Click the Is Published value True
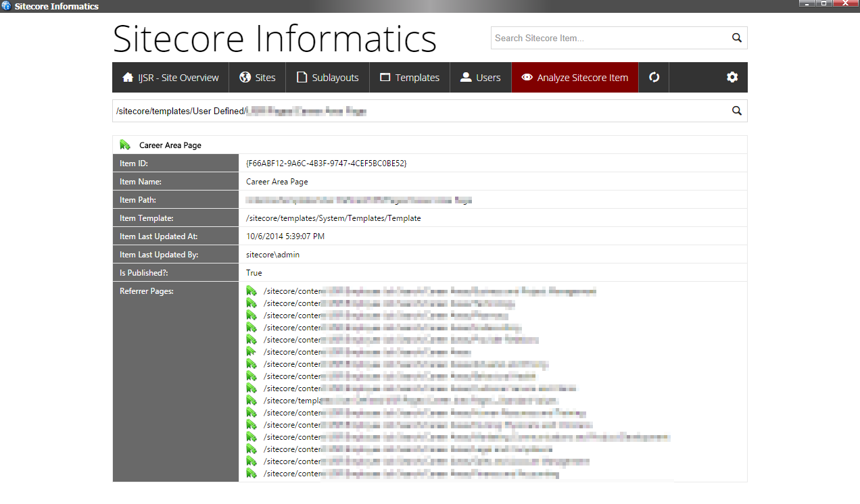Screen dimensions: 860x504 (254, 273)
